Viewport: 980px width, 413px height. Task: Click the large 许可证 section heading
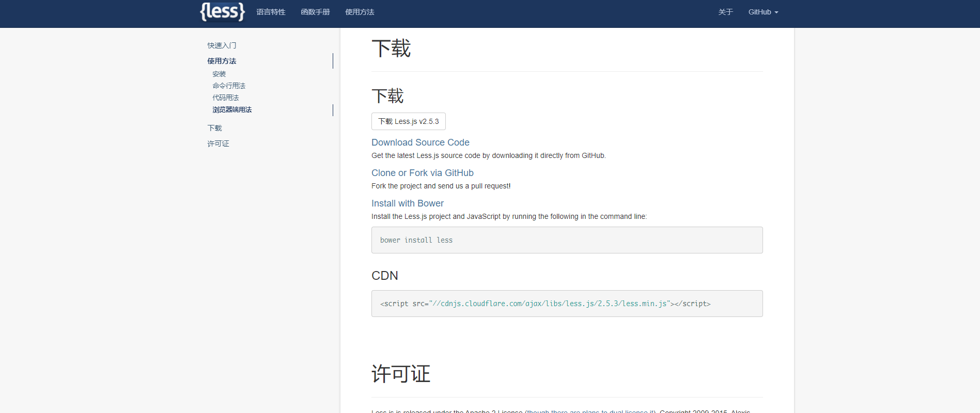(401, 374)
